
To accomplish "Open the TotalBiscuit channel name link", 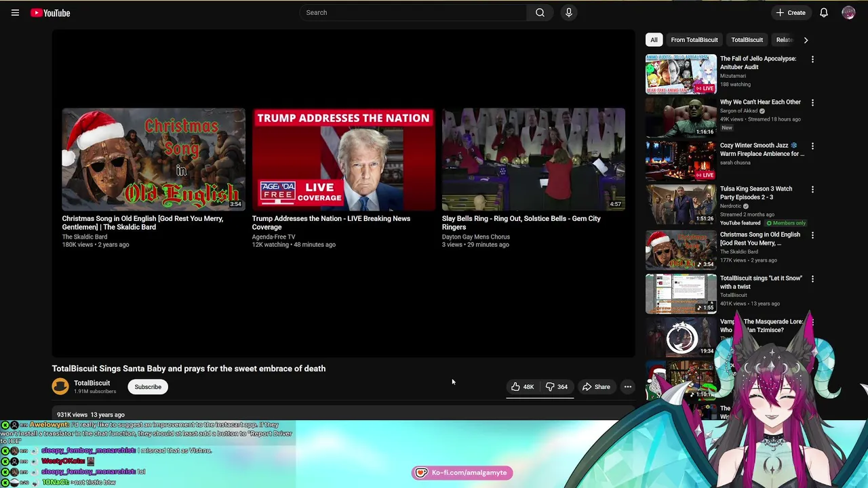I will coord(92,383).
